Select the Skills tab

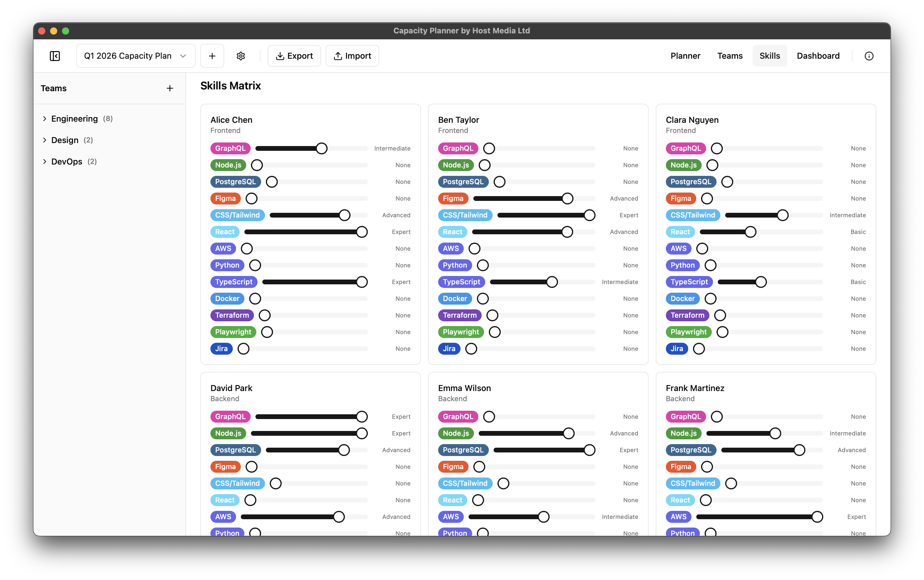(769, 56)
